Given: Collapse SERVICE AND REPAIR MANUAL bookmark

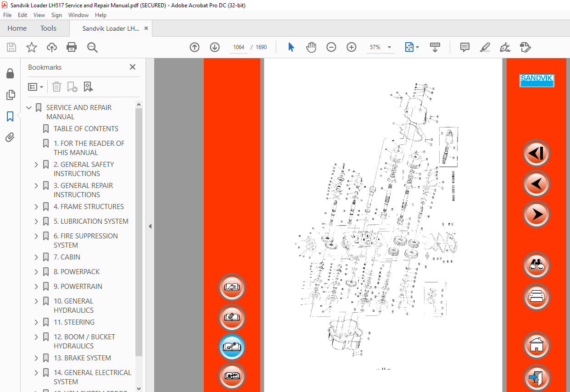Looking at the screenshot, I should [x=29, y=108].
